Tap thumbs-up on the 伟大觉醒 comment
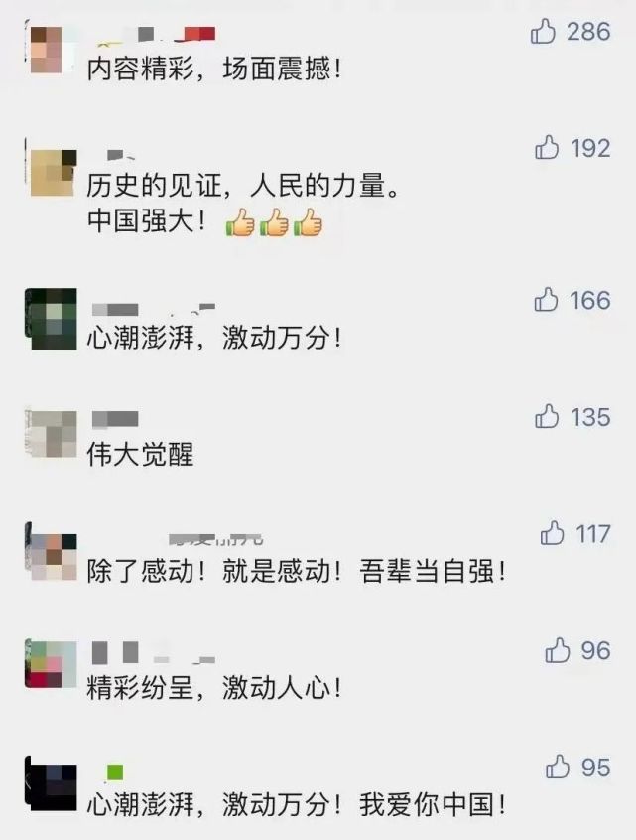The height and width of the screenshot is (840, 636). pos(547,416)
